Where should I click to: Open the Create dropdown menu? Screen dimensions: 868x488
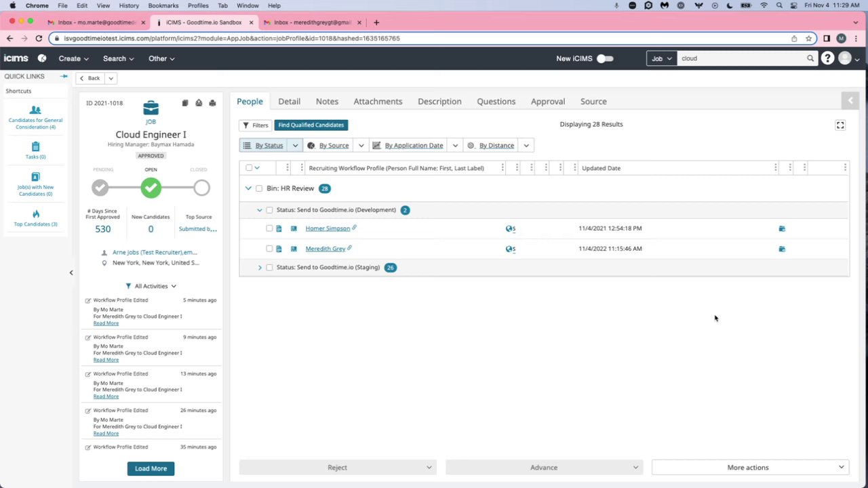point(73,58)
